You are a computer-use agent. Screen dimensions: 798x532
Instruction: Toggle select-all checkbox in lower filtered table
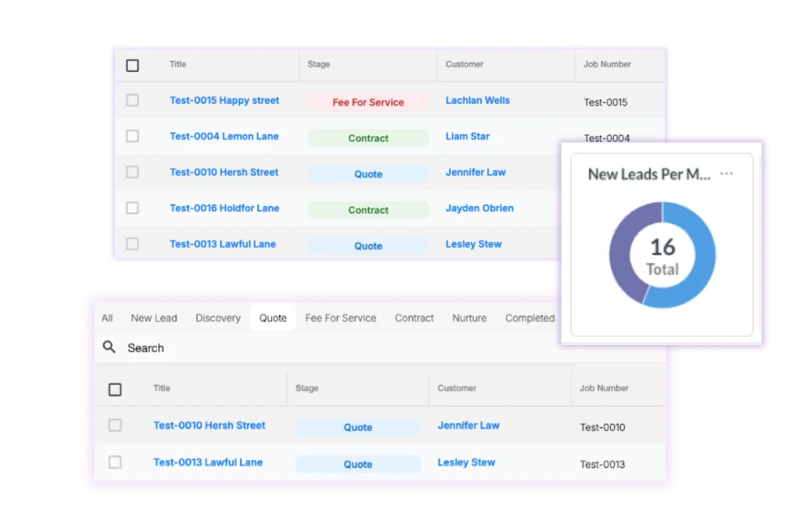(x=115, y=389)
